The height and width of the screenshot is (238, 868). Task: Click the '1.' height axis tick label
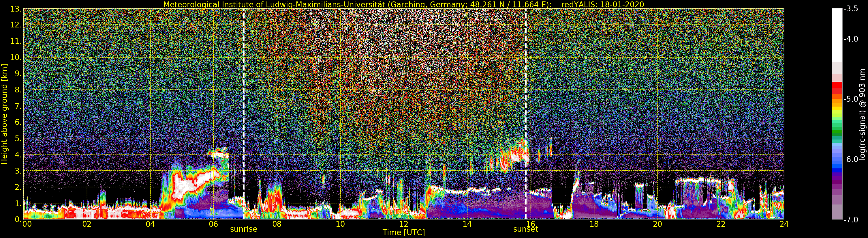(x=18, y=204)
